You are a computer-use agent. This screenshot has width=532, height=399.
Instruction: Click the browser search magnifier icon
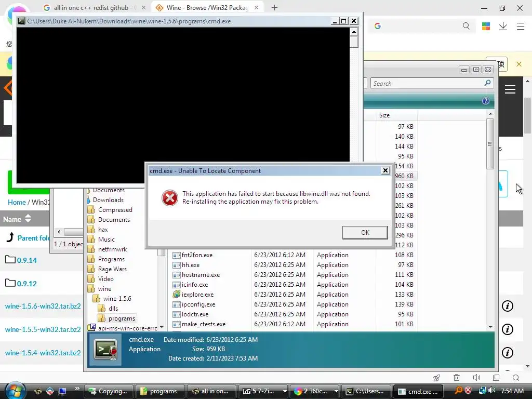pyautogui.click(x=466, y=26)
